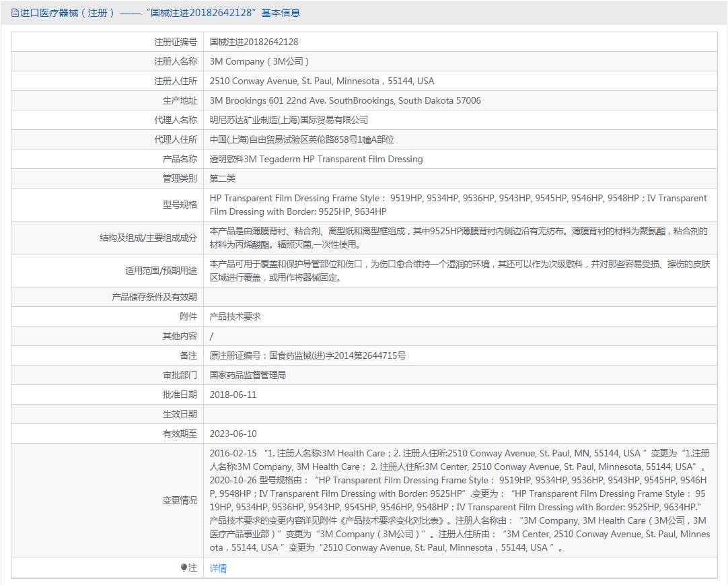The height and width of the screenshot is (585, 728).
Task: Click the 注册人名称 label
Action: coord(176,61)
